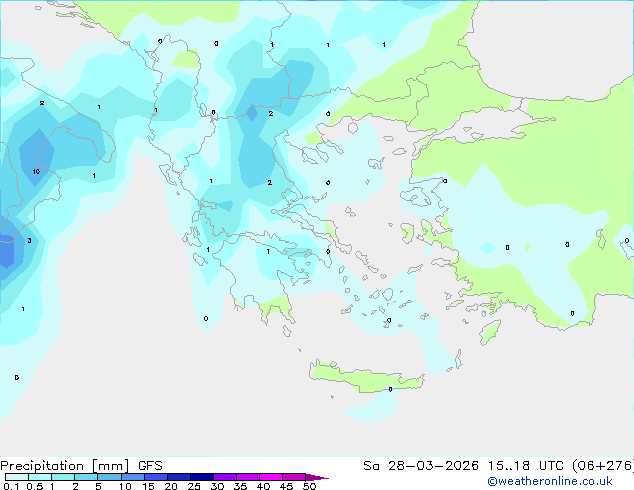Click the 40–45 mm bright magenta legend swatch
The width and height of the screenshot is (634, 490).
[271, 477]
